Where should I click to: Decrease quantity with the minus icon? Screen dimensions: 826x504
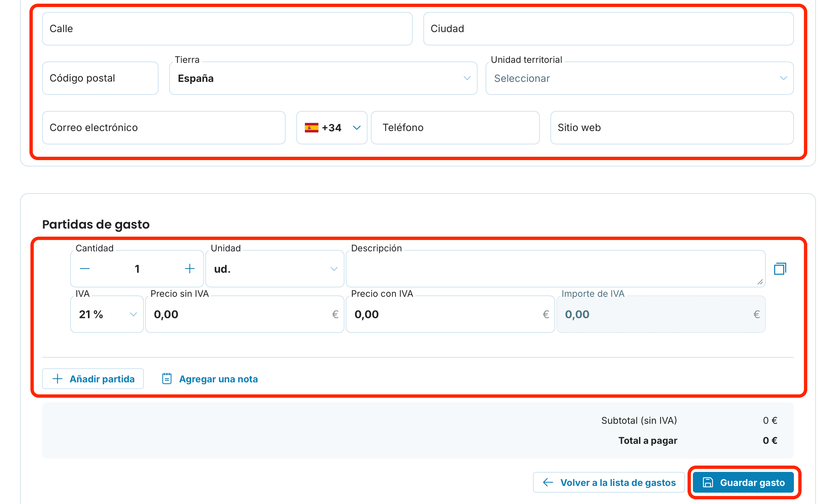[x=85, y=269]
